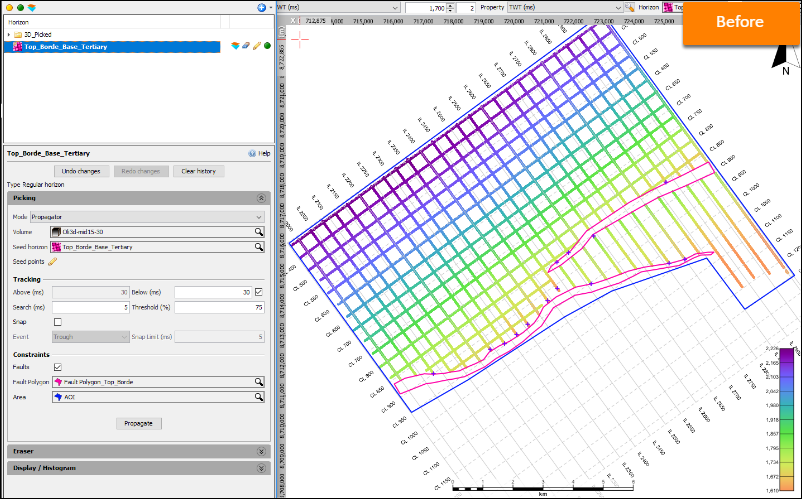
Task: Click the magnifier icon in the Area field
Action: coord(259,397)
